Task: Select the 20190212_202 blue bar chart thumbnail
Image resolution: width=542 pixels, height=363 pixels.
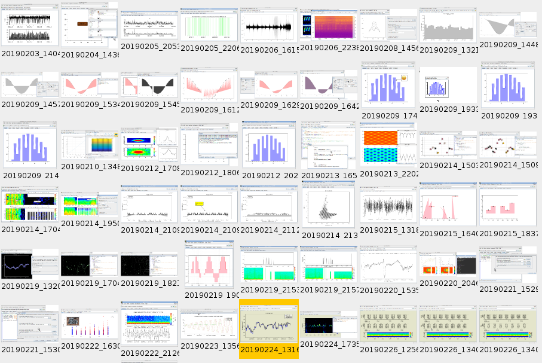Action: tap(269, 145)
